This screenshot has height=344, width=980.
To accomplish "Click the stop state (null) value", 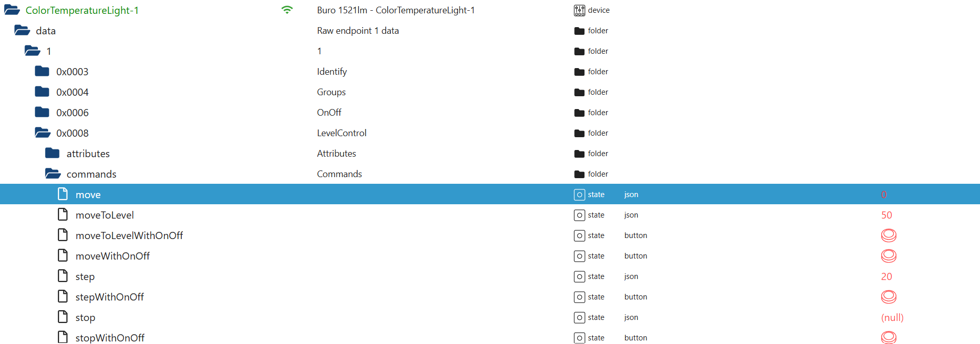I will [x=892, y=317].
